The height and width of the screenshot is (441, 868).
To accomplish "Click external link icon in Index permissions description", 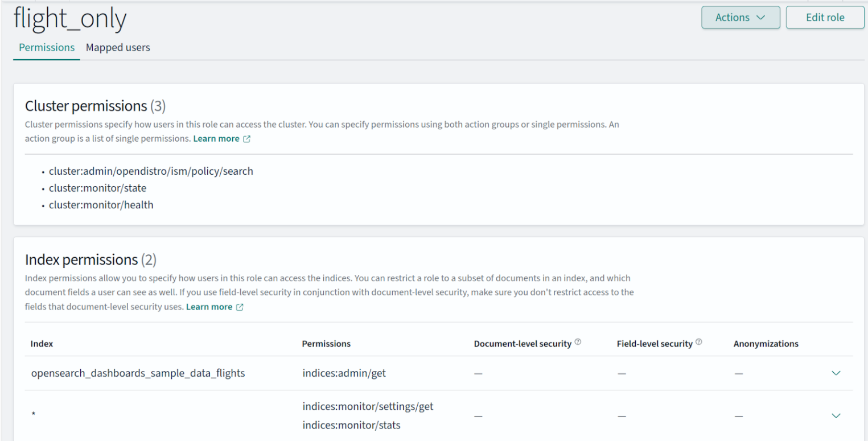I will coord(240,307).
